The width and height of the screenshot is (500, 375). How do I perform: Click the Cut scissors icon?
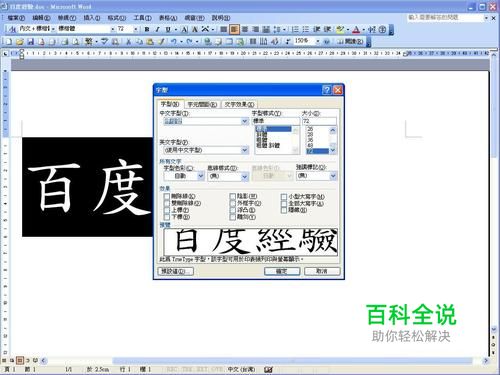coord(128,42)
